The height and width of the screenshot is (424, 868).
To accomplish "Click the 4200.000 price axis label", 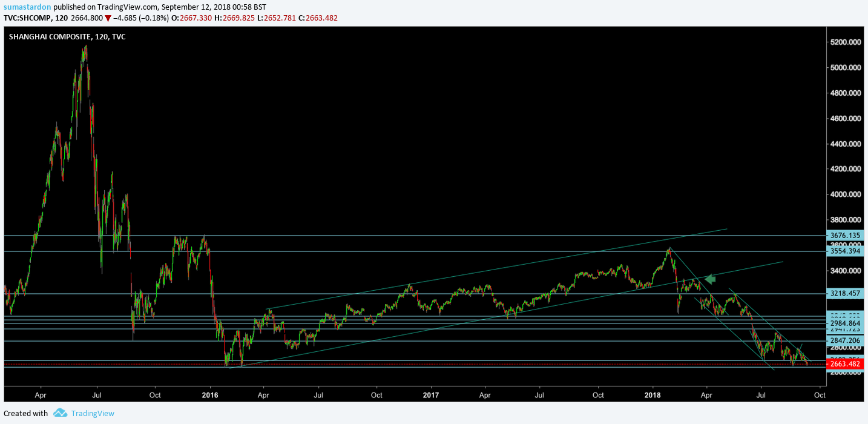I will [x=846, y=169].
